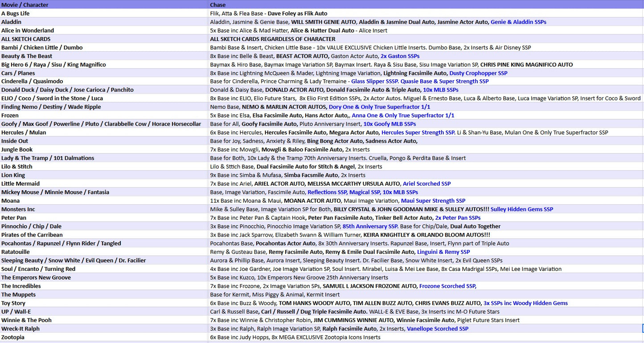Select the "Cars / Planes" cell
Viewport: 644px width, 343px height.
[x=18, y=73]
